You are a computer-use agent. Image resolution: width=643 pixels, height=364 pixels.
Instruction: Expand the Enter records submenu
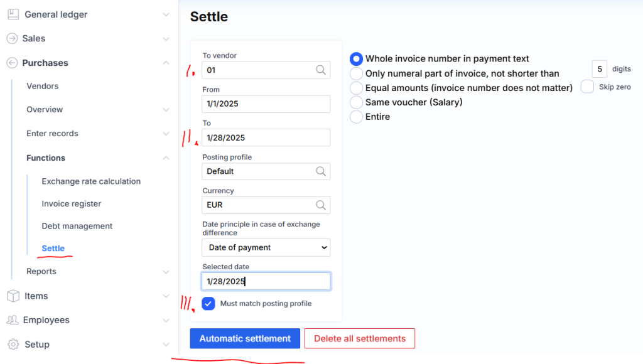coord(166,134)
